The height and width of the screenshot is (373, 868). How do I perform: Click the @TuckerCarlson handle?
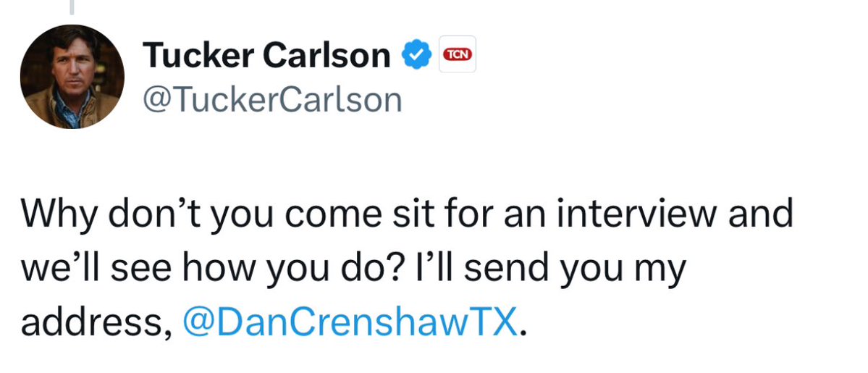coord(272,99)
